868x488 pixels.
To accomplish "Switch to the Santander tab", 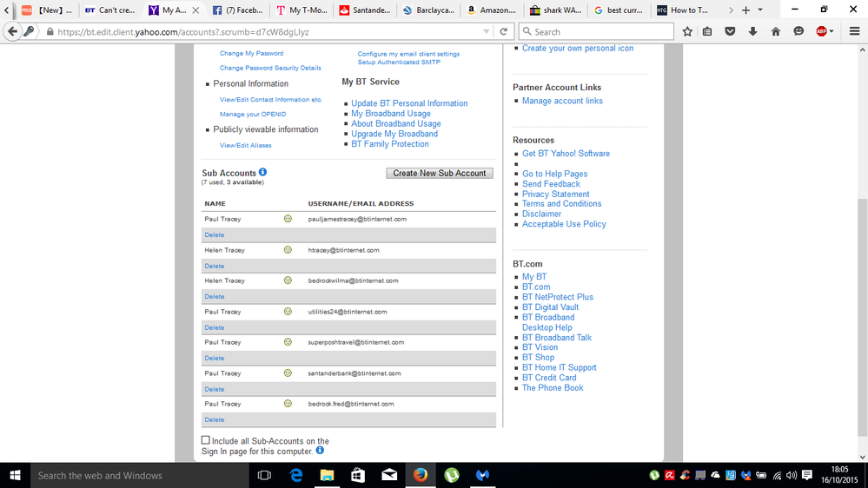I will pyautogui.click(x=365, y=10).
